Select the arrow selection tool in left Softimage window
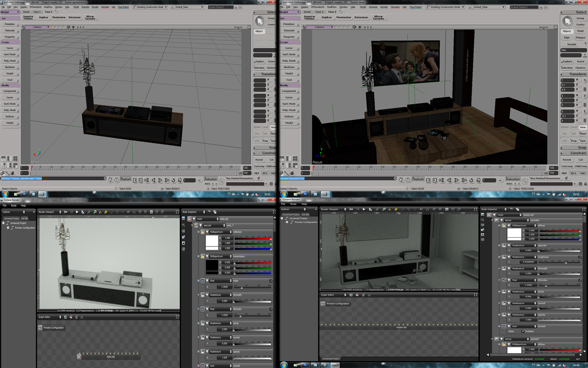The height and width of the screenshot is (368, 588). click(x=260, y=21)
